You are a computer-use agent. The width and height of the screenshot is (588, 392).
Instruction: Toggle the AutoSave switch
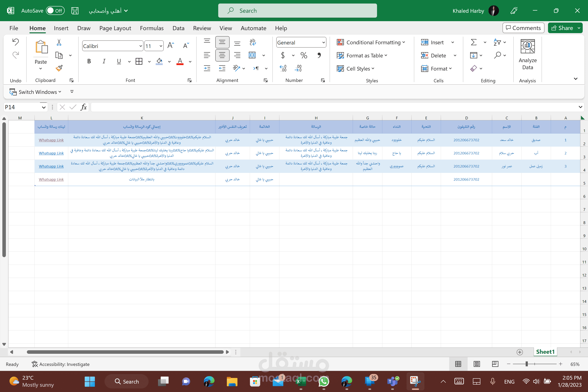(x=55, y=11)
